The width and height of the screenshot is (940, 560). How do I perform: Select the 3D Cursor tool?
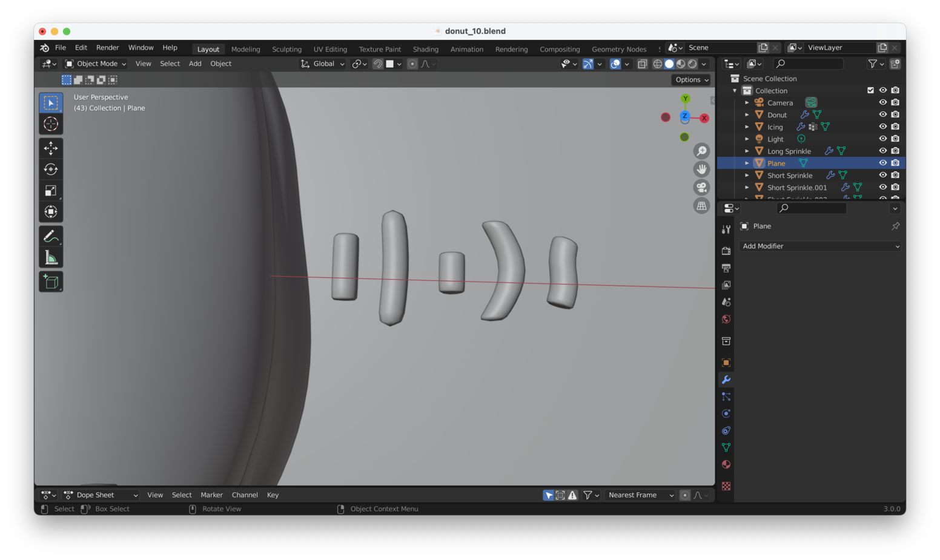click(x=51, y=124)
